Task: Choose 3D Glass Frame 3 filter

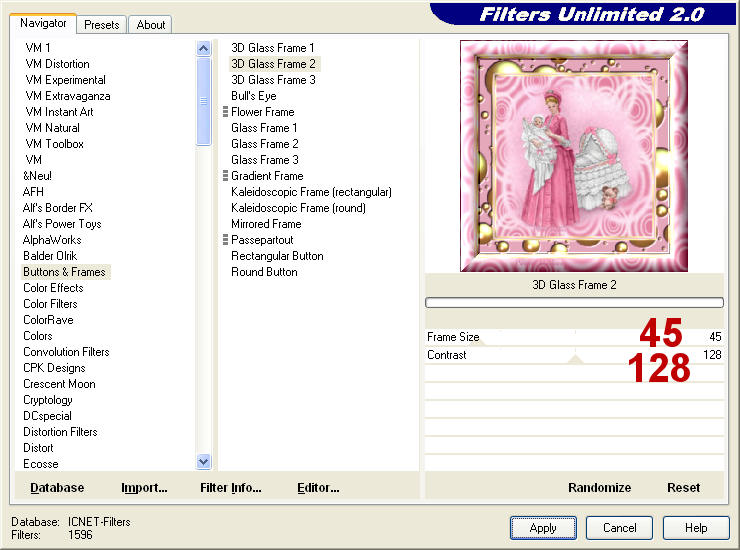Action: (273, 80)
